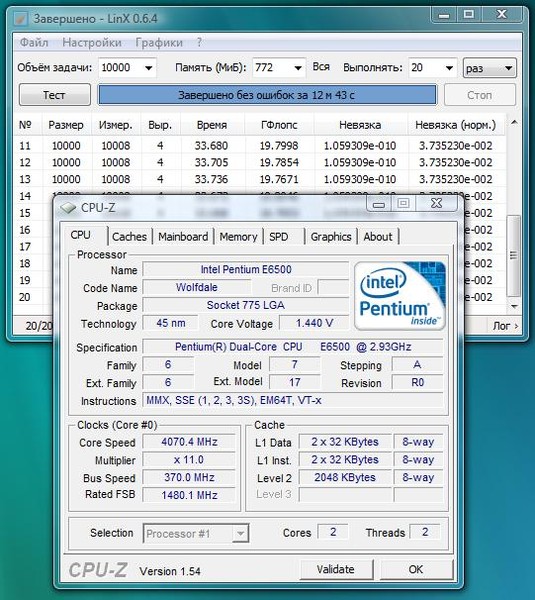Click the 1480.1 MHz rated FSB value

point(189,495)
